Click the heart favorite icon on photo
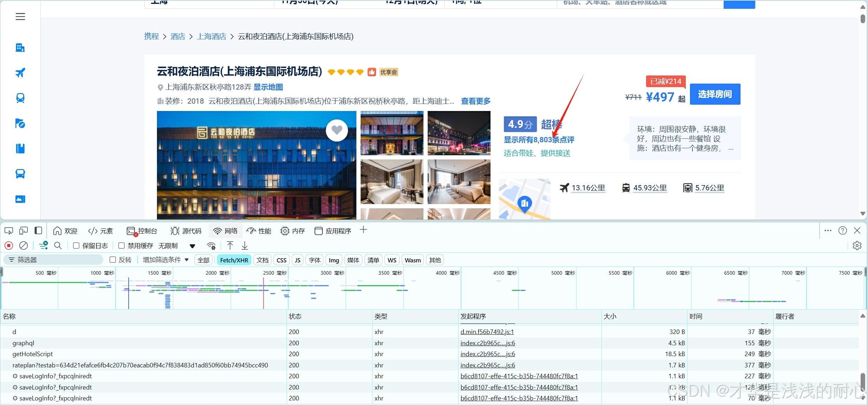 coord(337,130)
